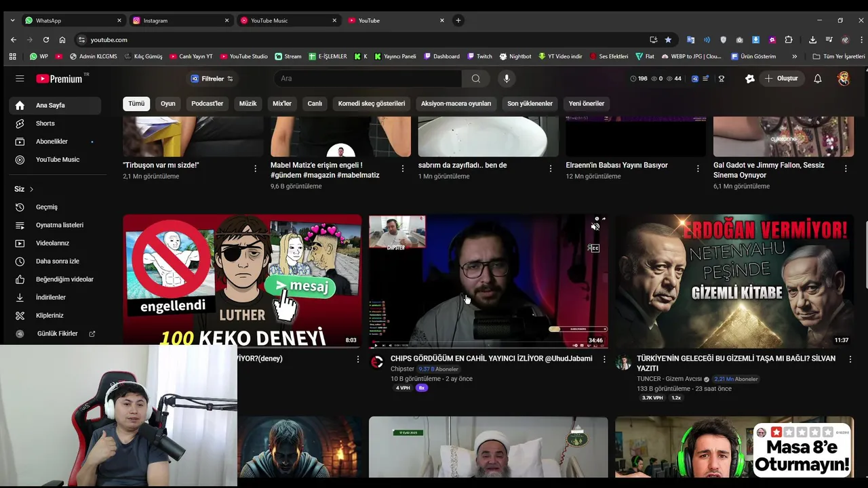Screen dimensions: 868x488
Task: Click the blue download extension icon
Action: pyautogui.click(x=755, y=40)
